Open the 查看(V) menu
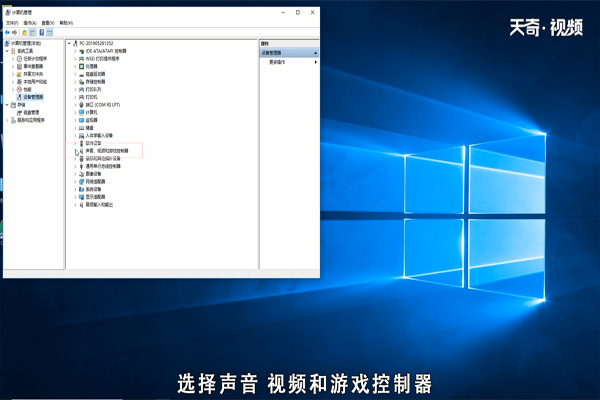The height and width of the screenshot is (400, 600). (x=48, y=23)
